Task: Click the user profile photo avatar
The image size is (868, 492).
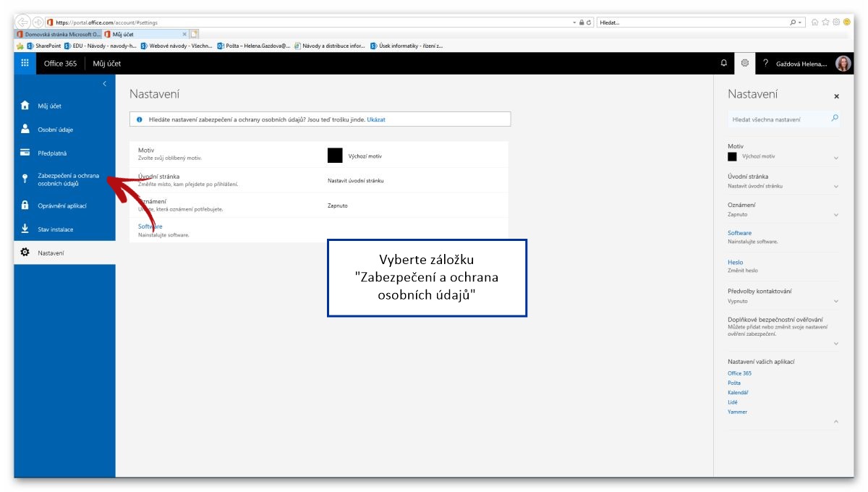Action: pos(843,64)
